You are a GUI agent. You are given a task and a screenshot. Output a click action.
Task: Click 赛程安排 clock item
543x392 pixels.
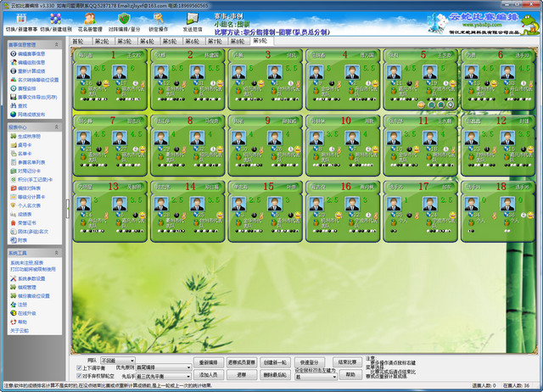coord(23,88)
